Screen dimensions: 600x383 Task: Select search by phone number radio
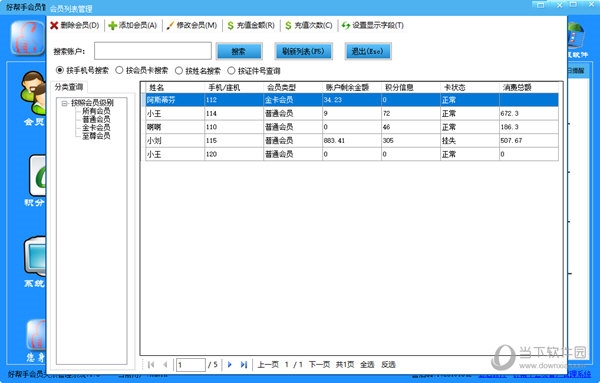point(60,70)
